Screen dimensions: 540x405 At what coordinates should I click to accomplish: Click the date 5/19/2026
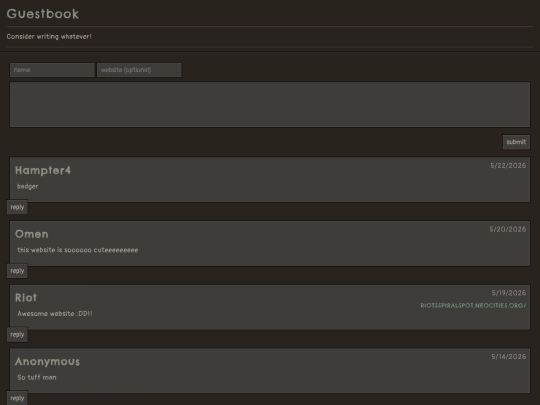[x=509, y=293]
